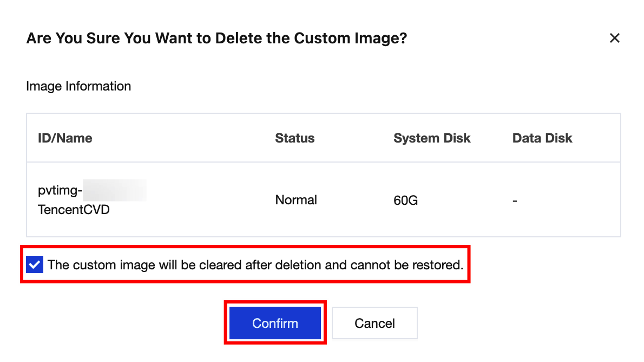Select the TencentCVD image name

74,209
